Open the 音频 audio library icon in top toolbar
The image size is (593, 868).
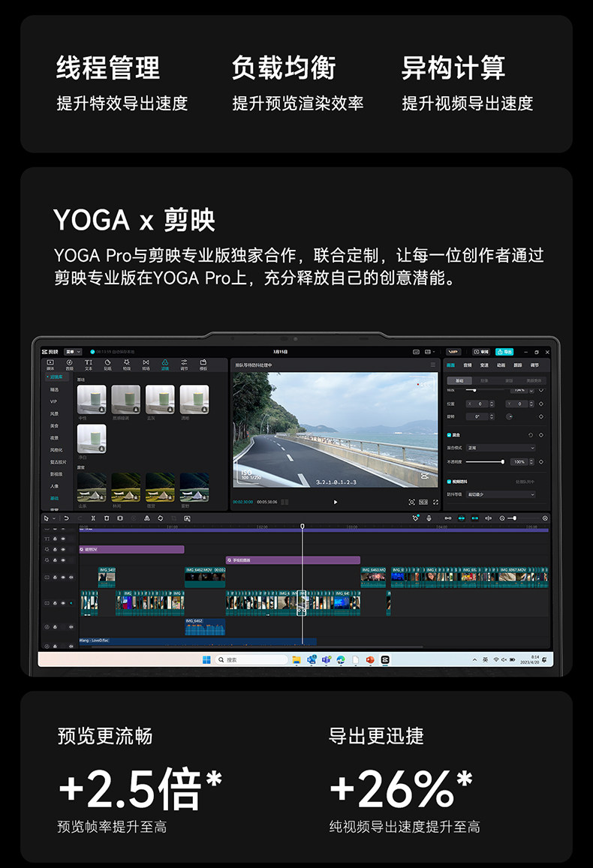pos(69,365)
